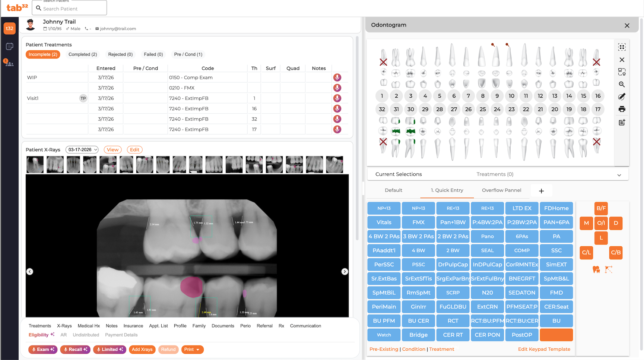Select the first x-ray thumbnail

coord(35,164)
